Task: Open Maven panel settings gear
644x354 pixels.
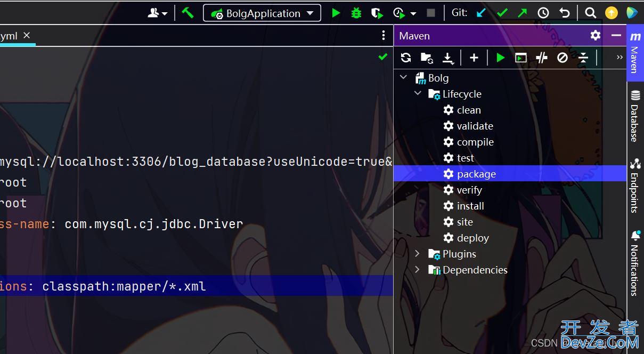Action: tap(596, 35)
